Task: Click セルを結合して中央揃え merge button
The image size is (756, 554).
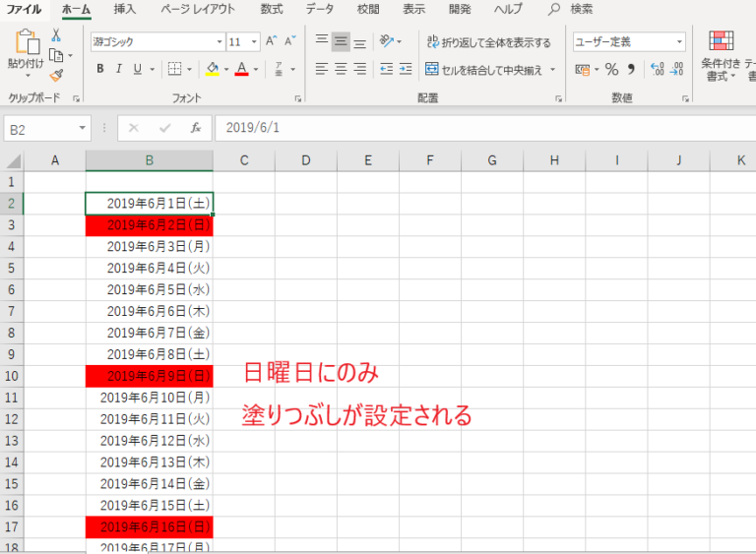Action: click(483, 70)
